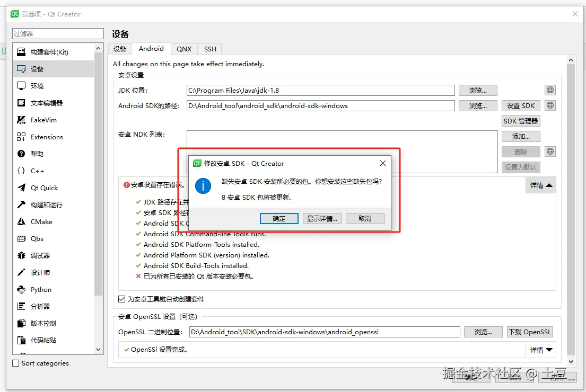Browse for the JDK location
Image resolution: width=586 pixels, height=392 pixels.
tap(478, 91)
